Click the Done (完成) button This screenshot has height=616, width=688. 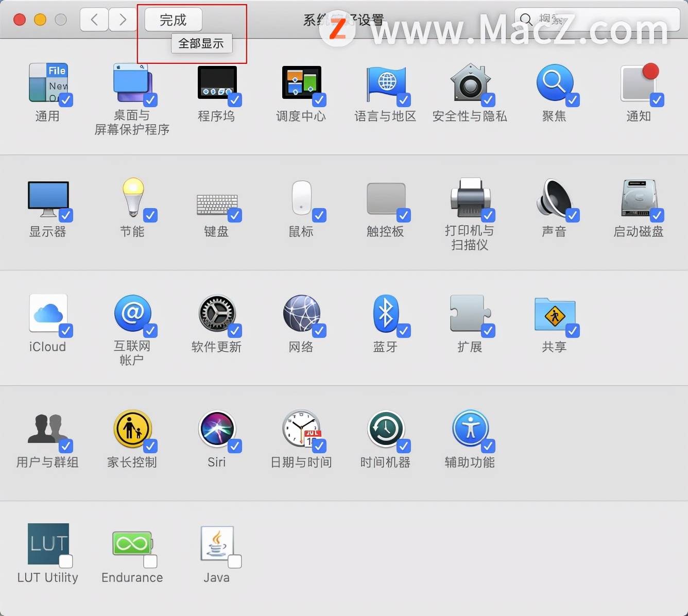coord(173,20)
